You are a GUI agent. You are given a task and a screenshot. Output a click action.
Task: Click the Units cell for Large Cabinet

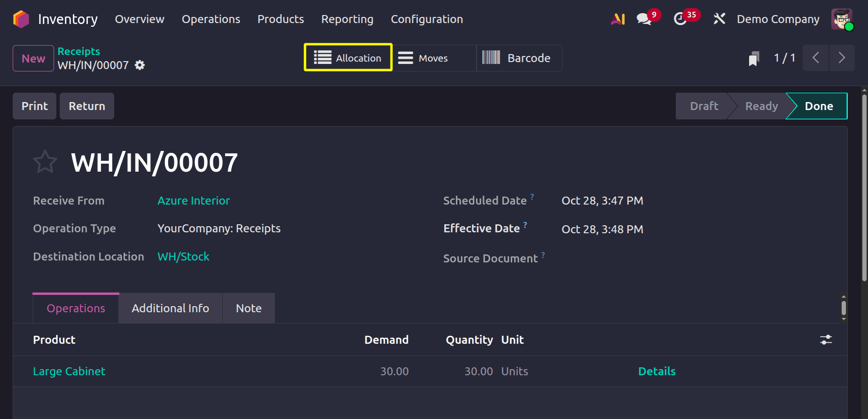click(x=515, y=372)
